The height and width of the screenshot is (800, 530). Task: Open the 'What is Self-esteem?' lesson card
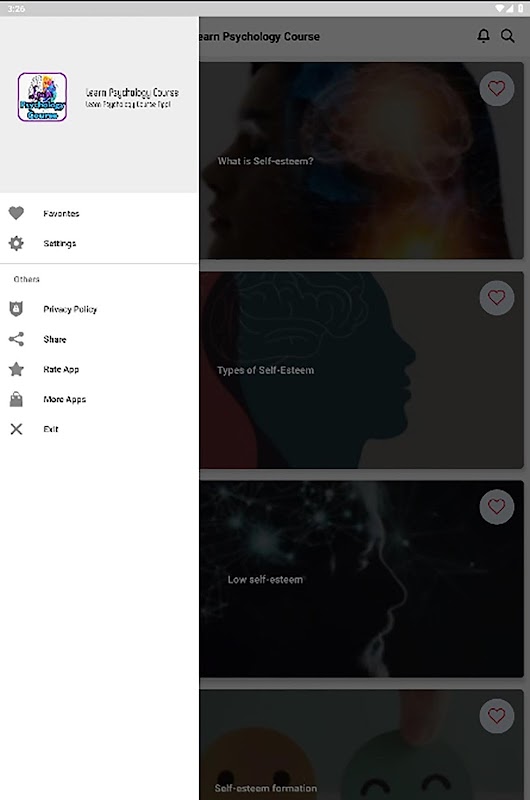click(x=361, y=161)
